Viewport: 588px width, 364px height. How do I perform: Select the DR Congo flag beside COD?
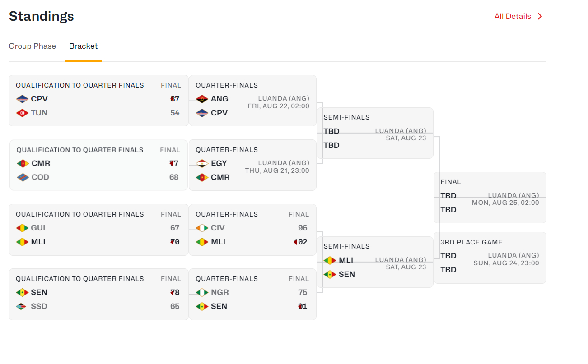coord(23,177)
